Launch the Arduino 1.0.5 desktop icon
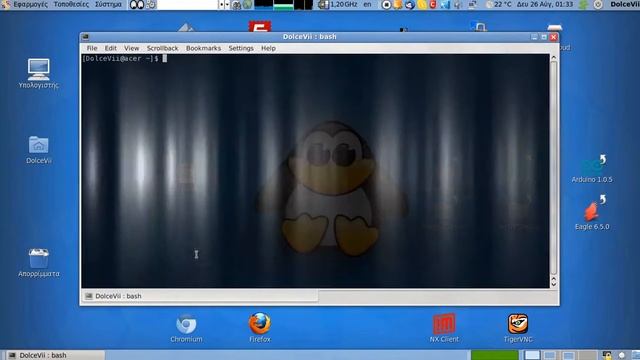 point(592,169)
